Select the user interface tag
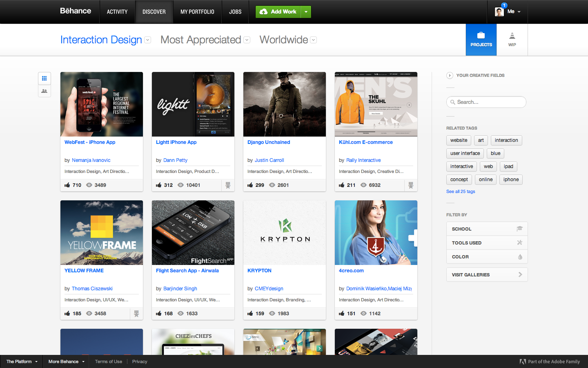 [x=465, y=153]
